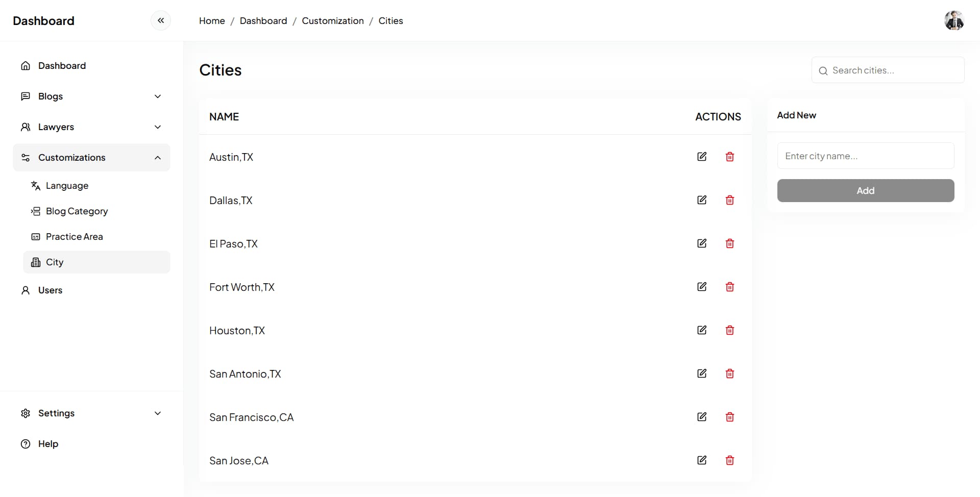This screenshot has width=980, height=497.
Task: Focus the Search cities field
Action: point(888,70)
